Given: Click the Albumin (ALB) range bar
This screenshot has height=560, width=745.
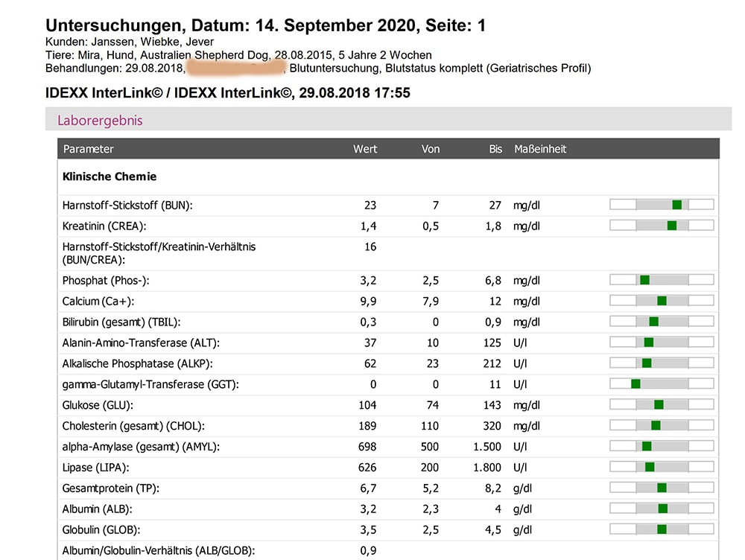Looking at the screenshot, I should (x=662, y=509).
